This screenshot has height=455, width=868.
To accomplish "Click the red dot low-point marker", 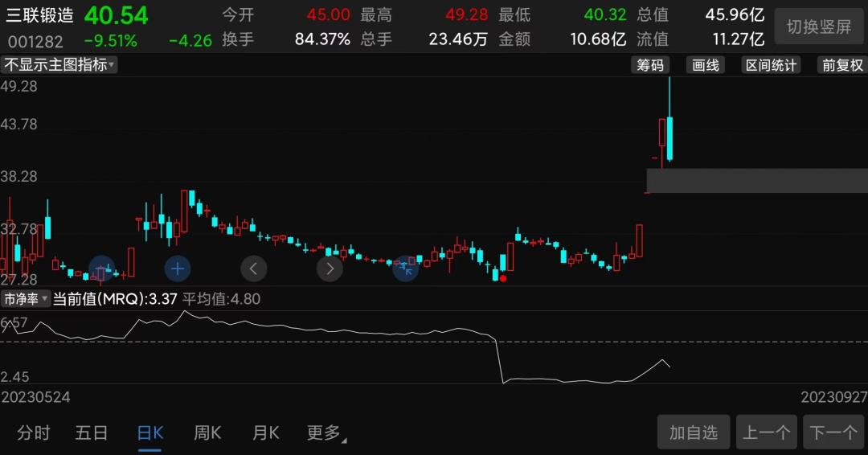I will (502, 278).
